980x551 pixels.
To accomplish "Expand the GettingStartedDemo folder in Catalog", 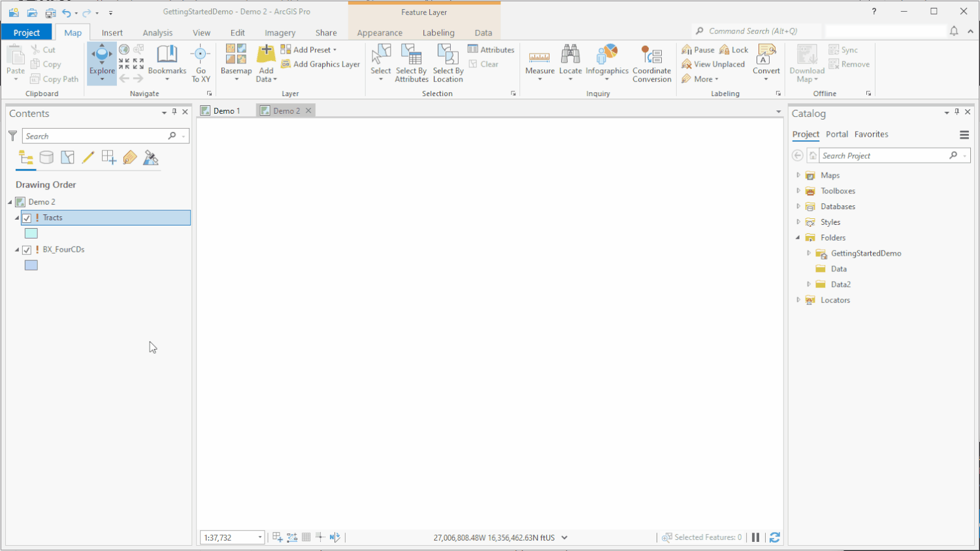I will pyautogui.click(x=809, y=253).
